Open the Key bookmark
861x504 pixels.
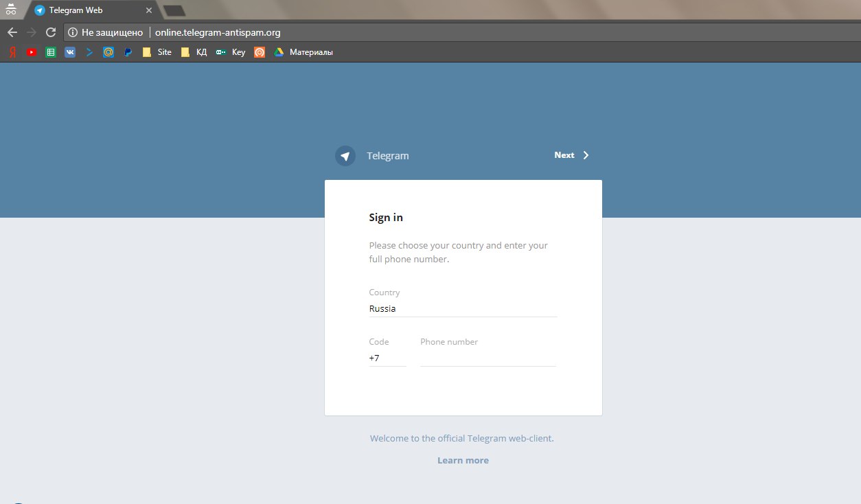click(230, 52)
